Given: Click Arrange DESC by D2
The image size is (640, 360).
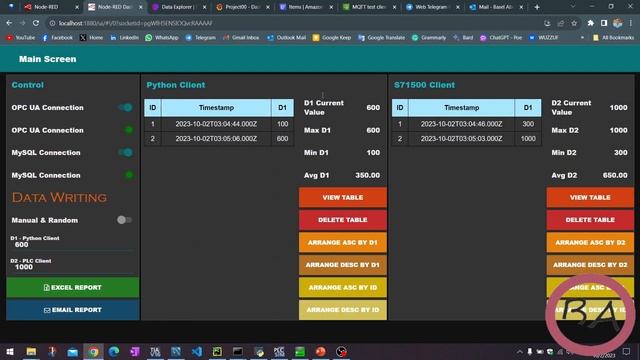Looking at the screenshot, I should 590,265.
